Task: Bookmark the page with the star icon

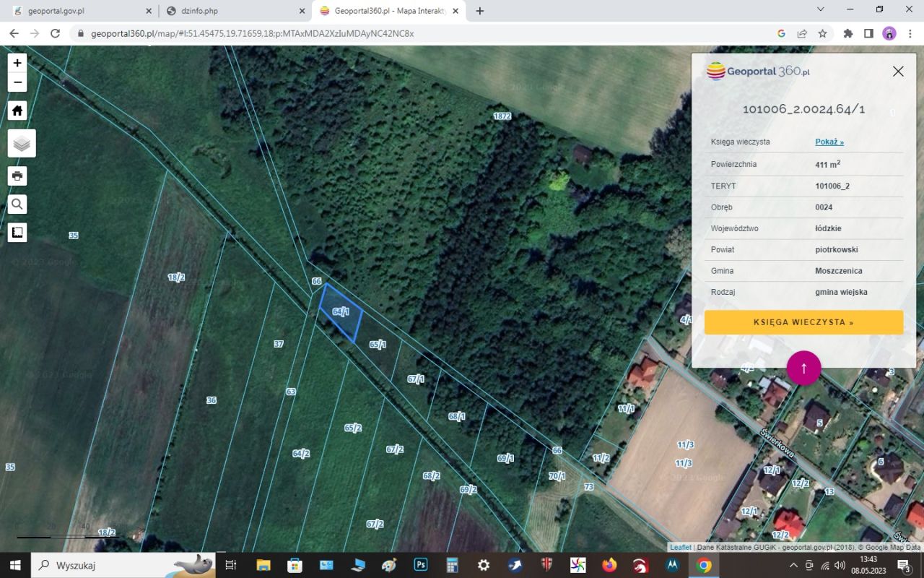Action: pos(823,33)
